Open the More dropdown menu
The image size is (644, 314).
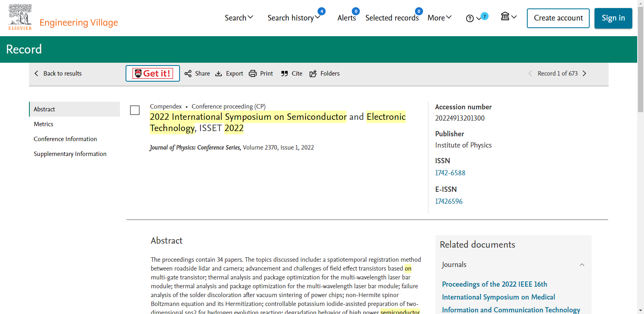tap(440, 18)
